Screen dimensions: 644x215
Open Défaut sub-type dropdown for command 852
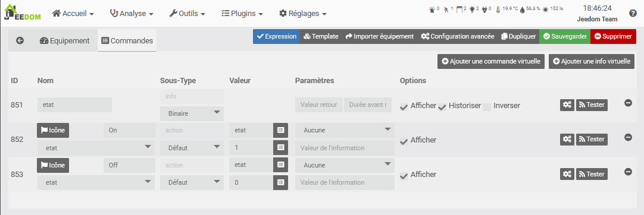click(192, 148)
